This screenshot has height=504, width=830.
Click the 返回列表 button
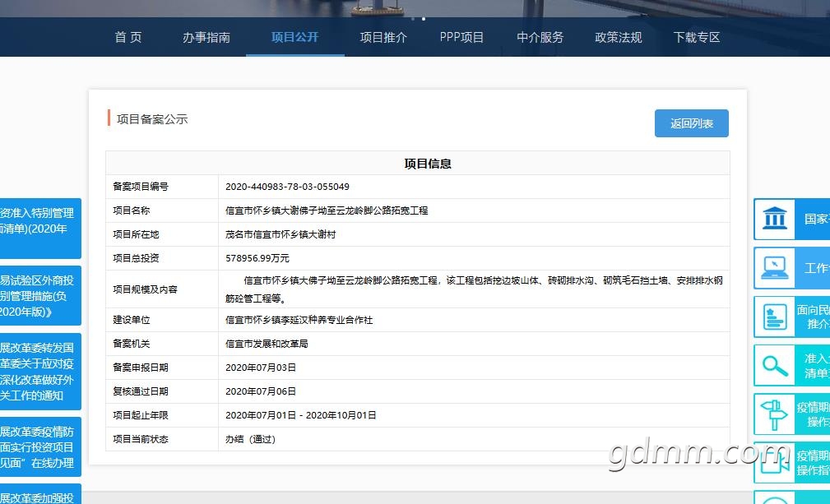pos(691,123)
